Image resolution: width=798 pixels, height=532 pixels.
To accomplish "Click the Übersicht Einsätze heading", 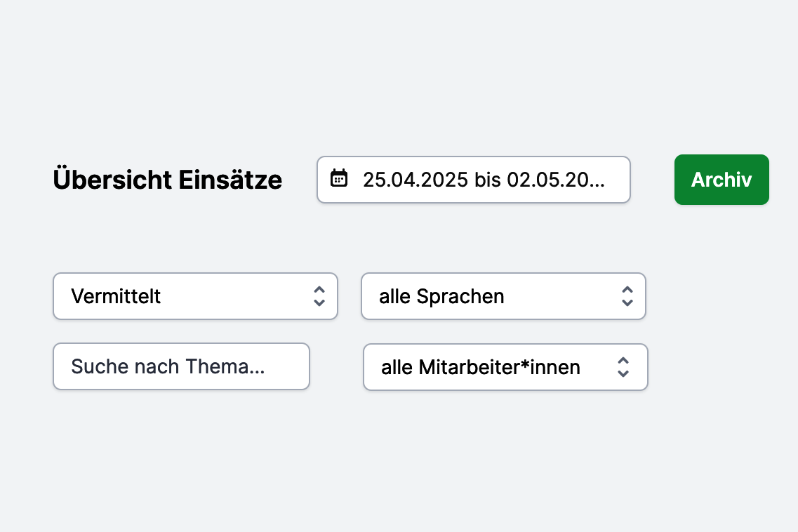I will point(168,179).
